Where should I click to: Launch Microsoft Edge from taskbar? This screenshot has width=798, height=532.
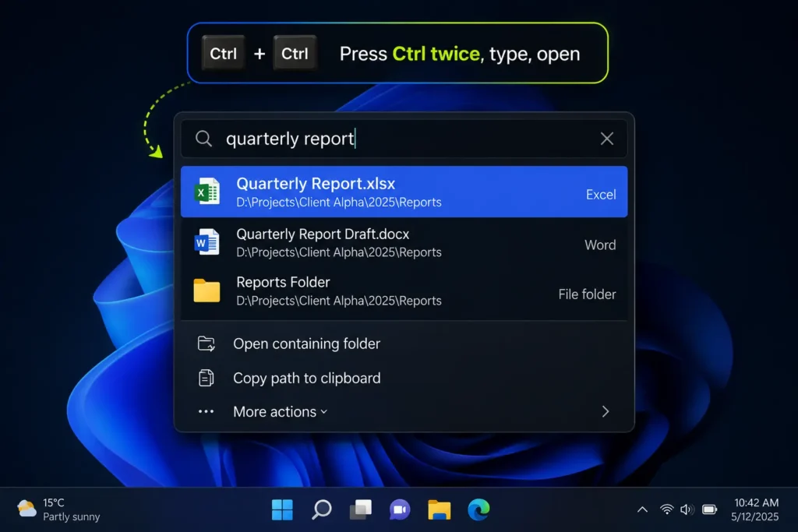(x=478, y=509)
